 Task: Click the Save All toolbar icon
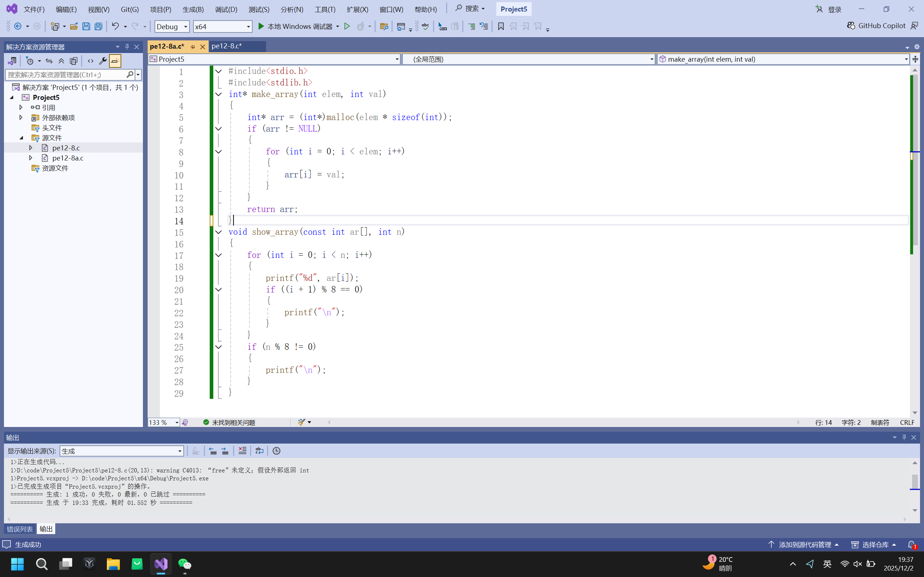tap(99, 26)
